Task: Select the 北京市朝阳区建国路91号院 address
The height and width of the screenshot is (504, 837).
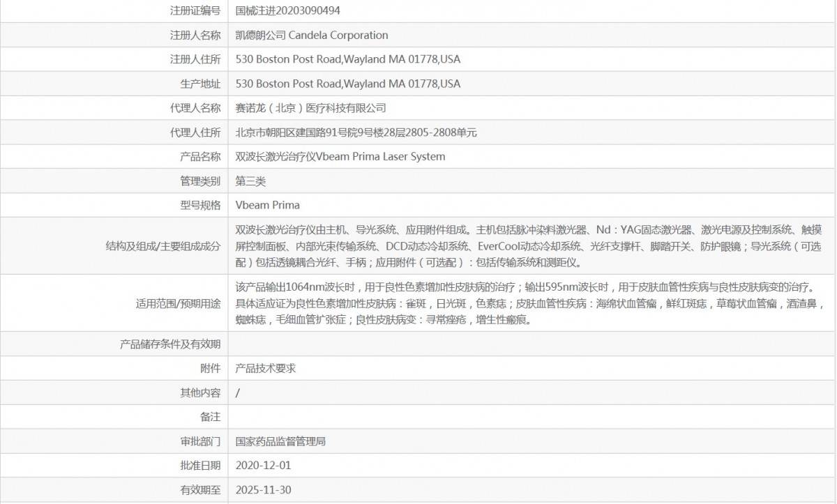Action: 356,132
